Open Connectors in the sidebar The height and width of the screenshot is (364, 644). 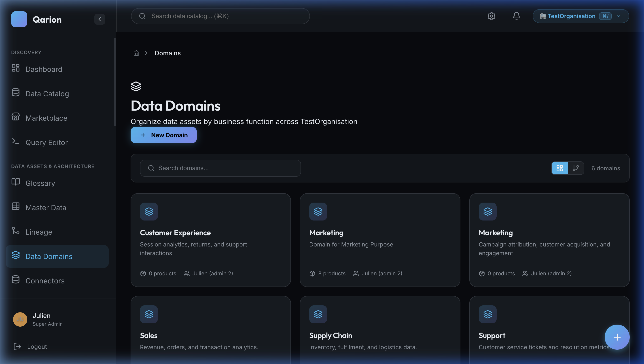pyautogui.click(x=45, y=281)
